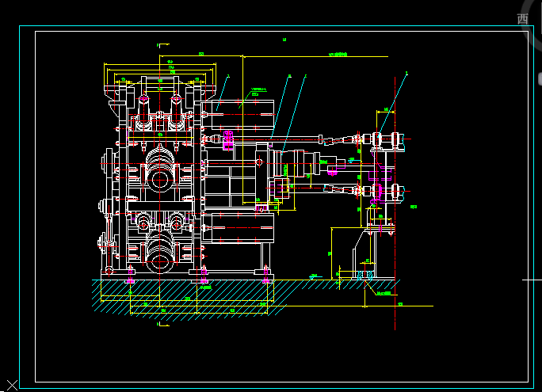Click the ViewCube west '西' direction label
542x392 pixels.
point(523,19)
